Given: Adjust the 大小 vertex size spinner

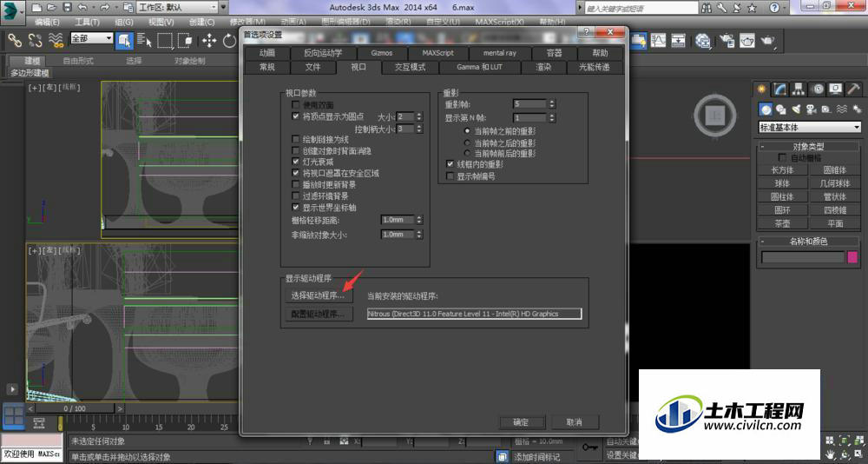Looking at the screenshot, I should tap(419, 116).
